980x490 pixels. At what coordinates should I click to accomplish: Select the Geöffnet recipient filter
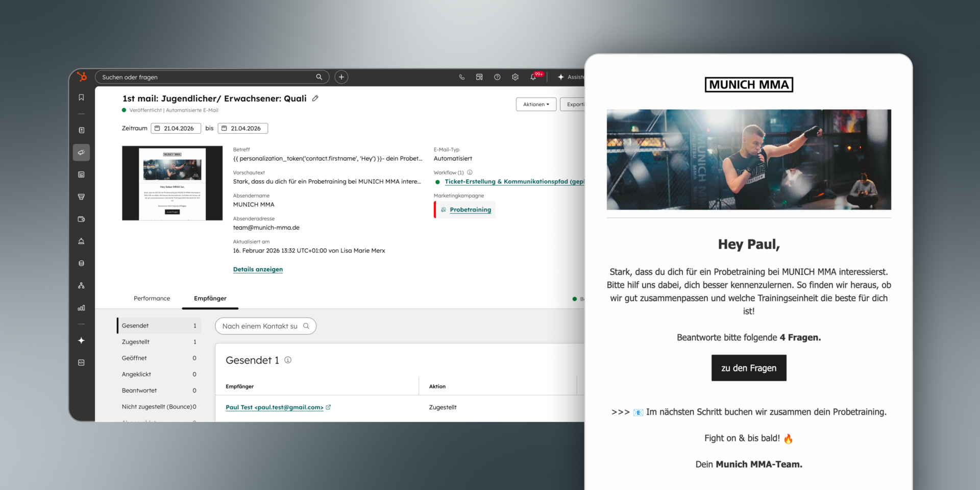pos(159,358)
